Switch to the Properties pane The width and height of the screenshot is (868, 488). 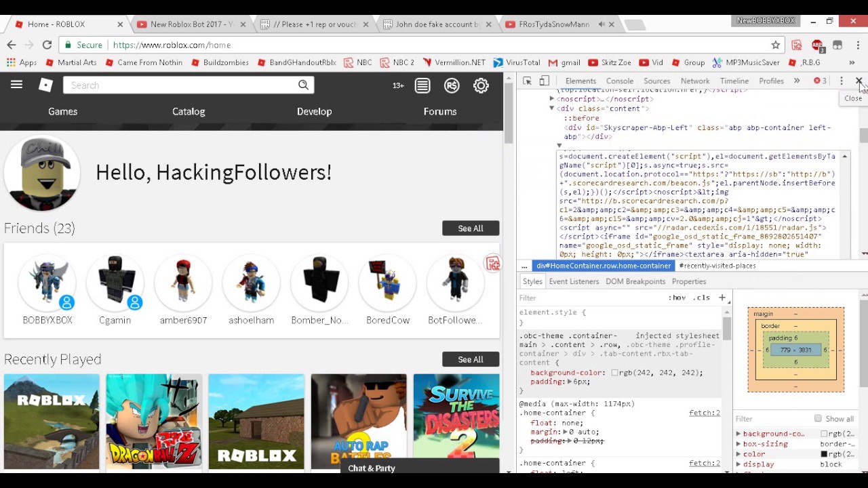(x=689, y=281)
